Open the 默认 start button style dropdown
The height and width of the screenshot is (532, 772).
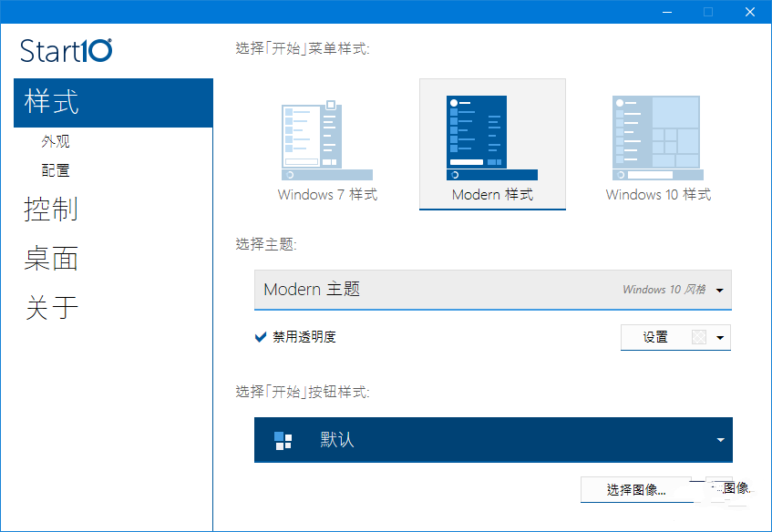(720, 441)
